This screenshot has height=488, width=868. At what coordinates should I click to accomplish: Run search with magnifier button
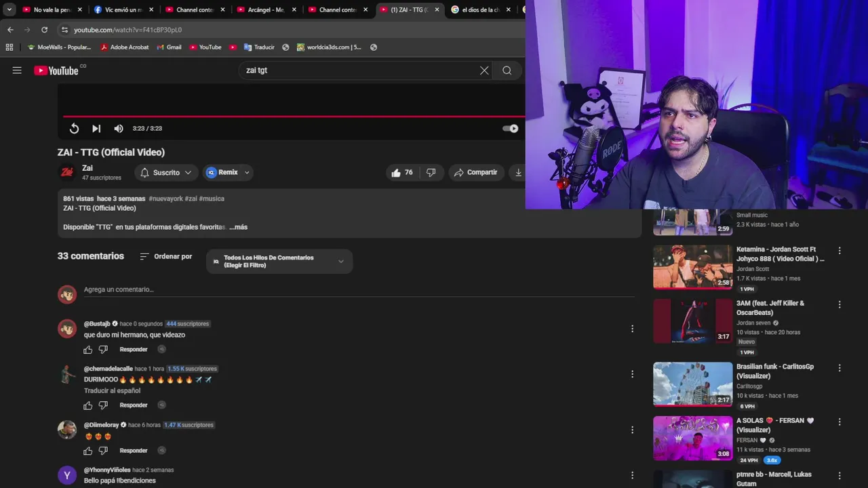tap(507, 70)
